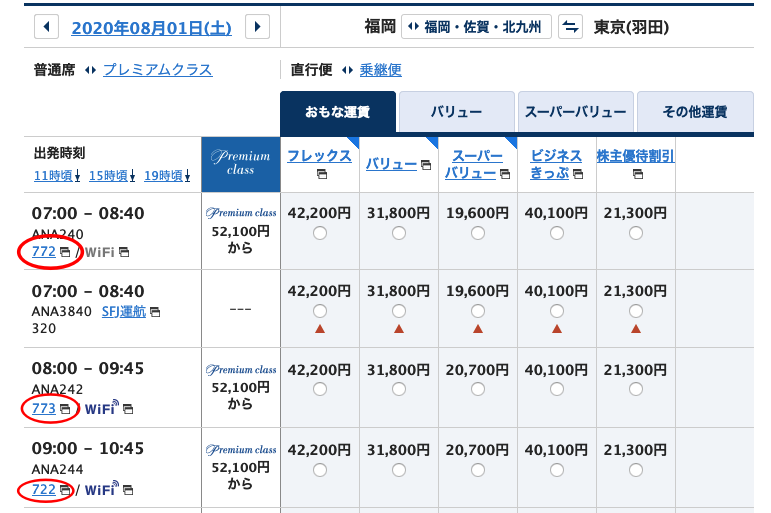Switch to 乗継便 connecting flights
This screenshot has width=771, height=513.
(x=381, y=70)
